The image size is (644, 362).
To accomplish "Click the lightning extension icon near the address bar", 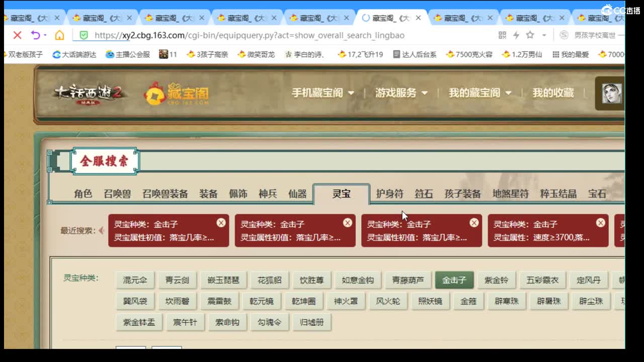I will coord(517,35).
